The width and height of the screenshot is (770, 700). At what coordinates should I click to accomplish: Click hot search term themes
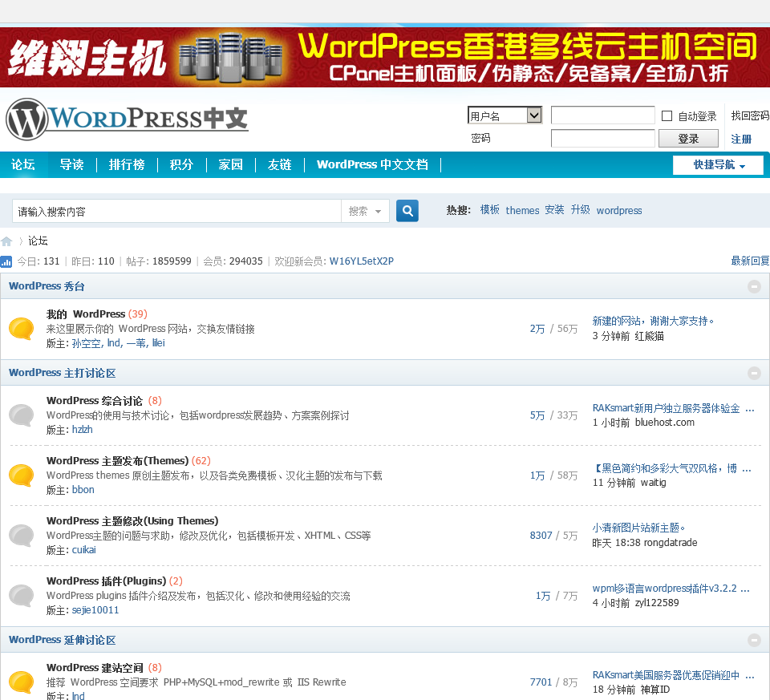(x=522, y=211)
